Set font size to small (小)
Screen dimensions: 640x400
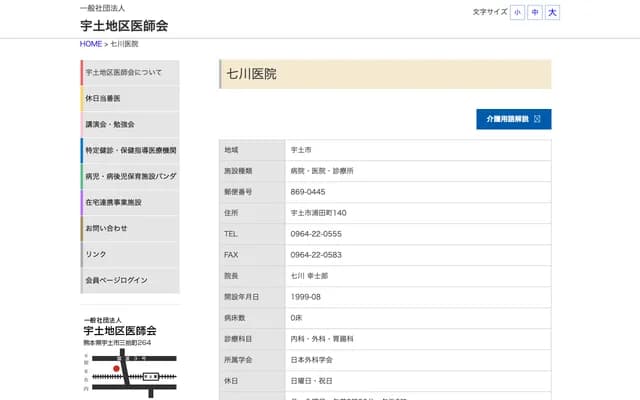tap(517, 13)
